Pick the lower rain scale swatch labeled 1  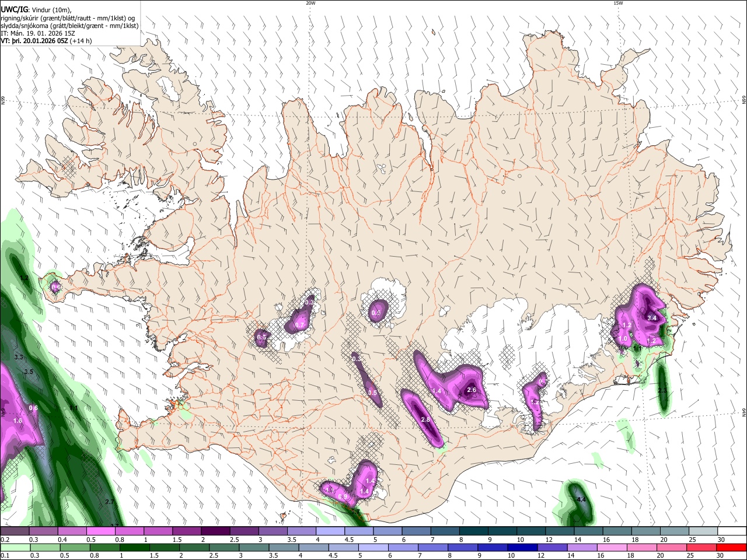[134, 547]
